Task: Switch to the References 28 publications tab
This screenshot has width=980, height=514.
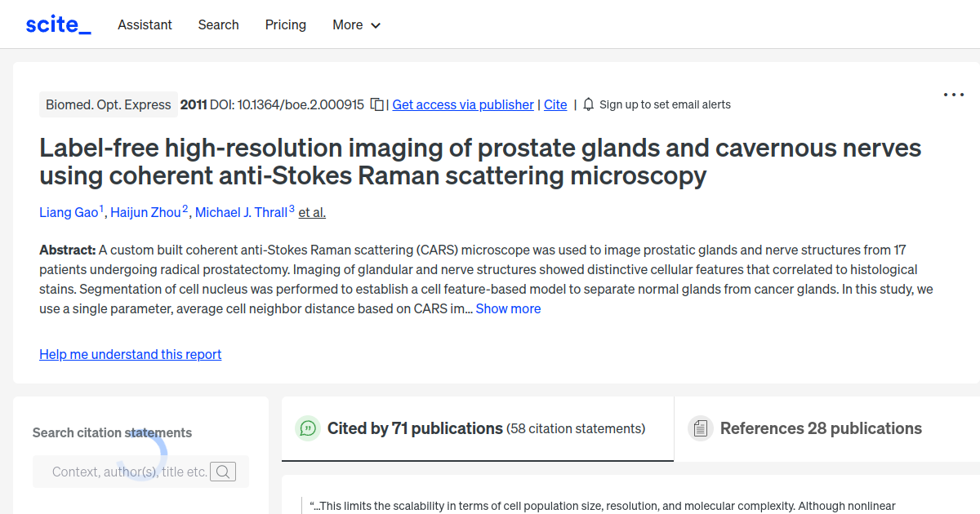Action: pos(821,428)
